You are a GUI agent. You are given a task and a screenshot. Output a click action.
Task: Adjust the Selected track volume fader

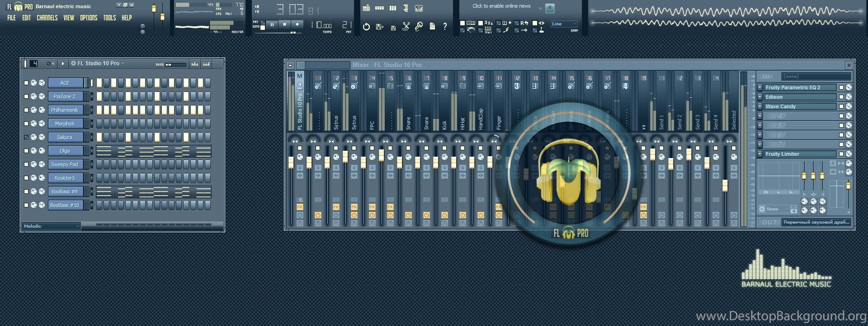click(x=725, y=186)
